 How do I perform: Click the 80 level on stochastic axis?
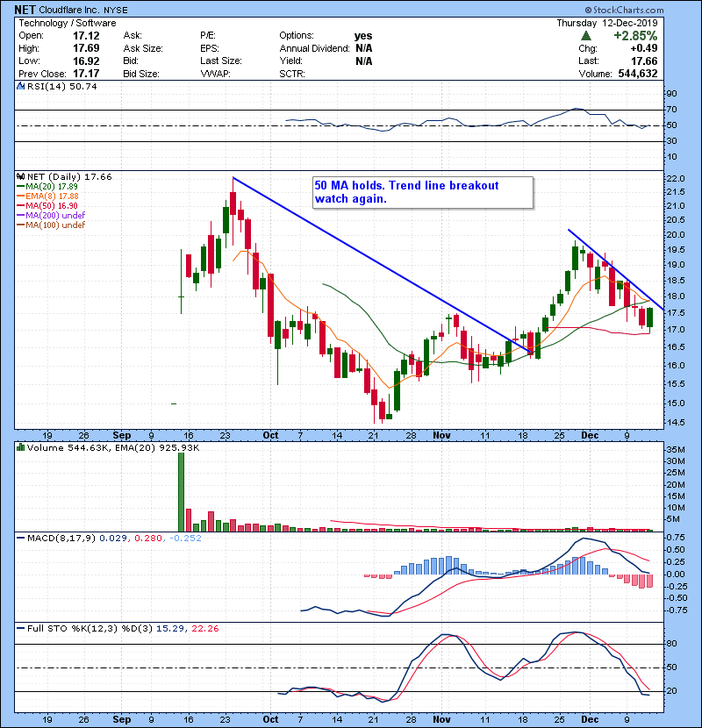point(672,644)
